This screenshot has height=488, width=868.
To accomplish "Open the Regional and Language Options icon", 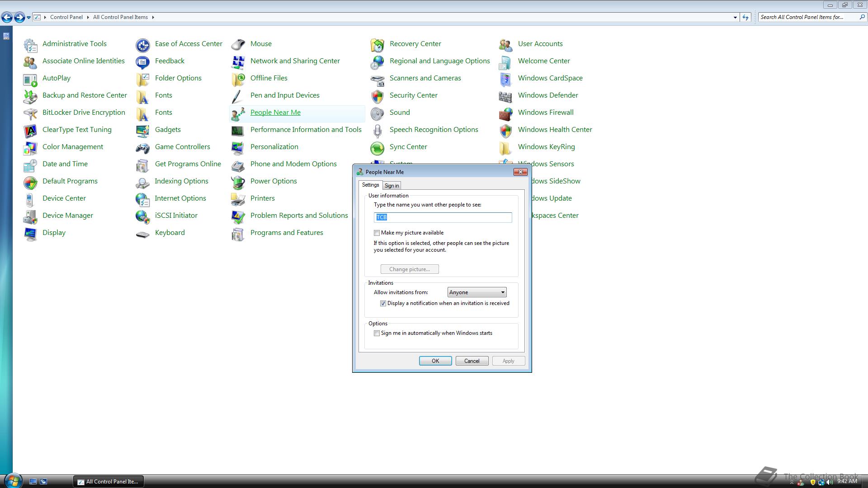I will [377, 62].
